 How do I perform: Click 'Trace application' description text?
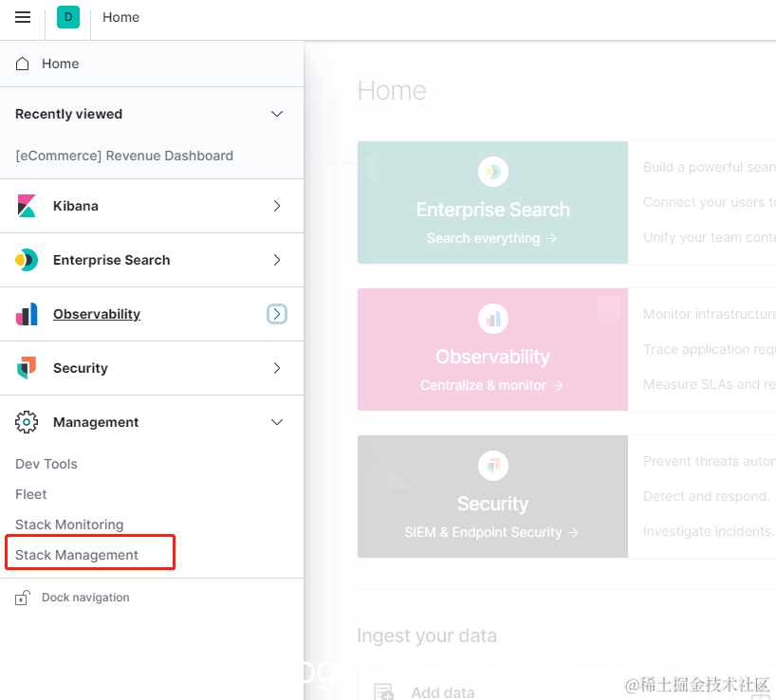point(710,349)
